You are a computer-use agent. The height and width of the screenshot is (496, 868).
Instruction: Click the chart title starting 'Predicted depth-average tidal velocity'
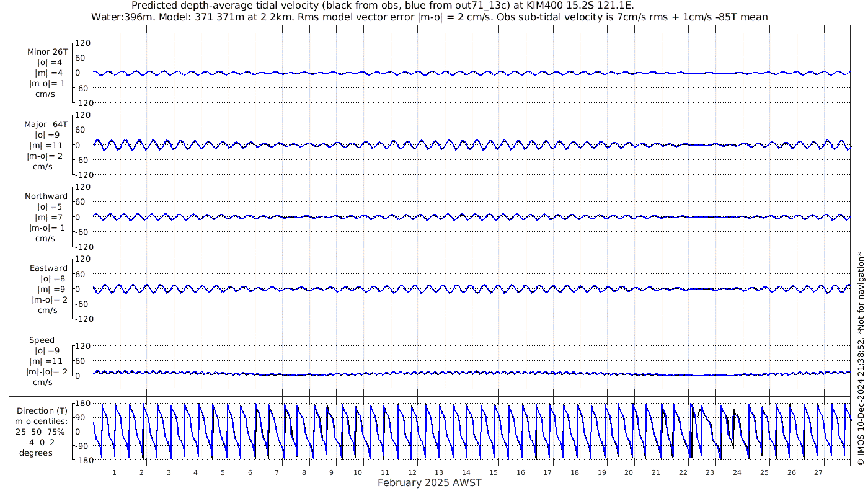click(383, 6)
